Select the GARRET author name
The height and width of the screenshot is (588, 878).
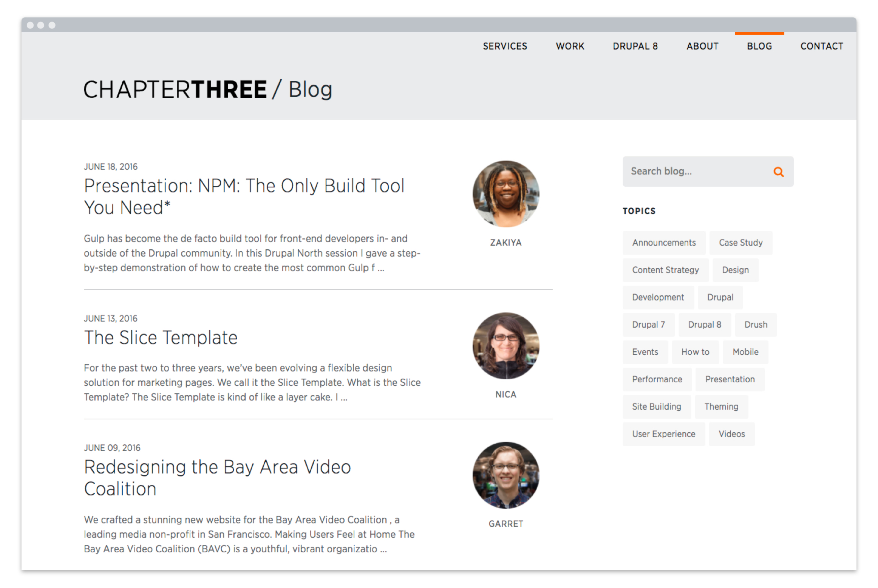(x=506, y=524)
